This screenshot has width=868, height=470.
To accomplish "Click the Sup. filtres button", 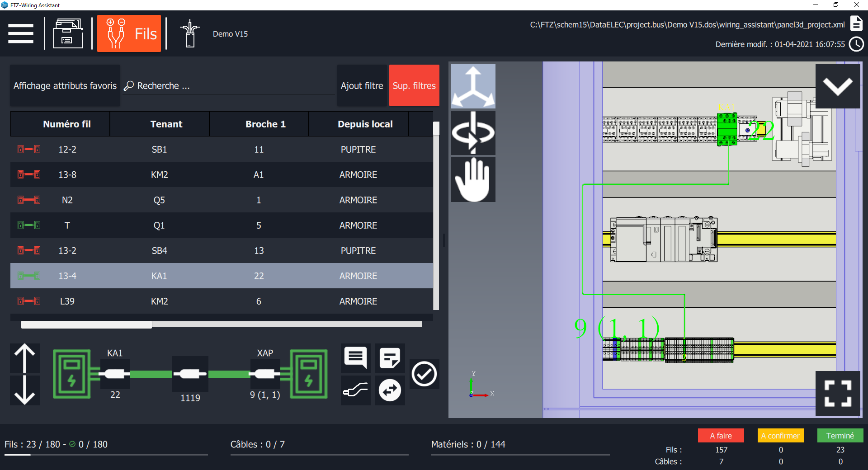I will click(414, 85).
